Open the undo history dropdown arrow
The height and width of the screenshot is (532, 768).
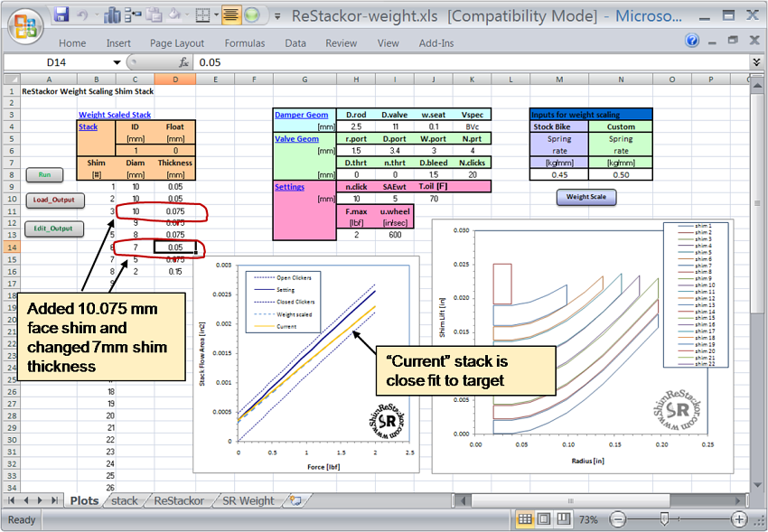[96, 15]
